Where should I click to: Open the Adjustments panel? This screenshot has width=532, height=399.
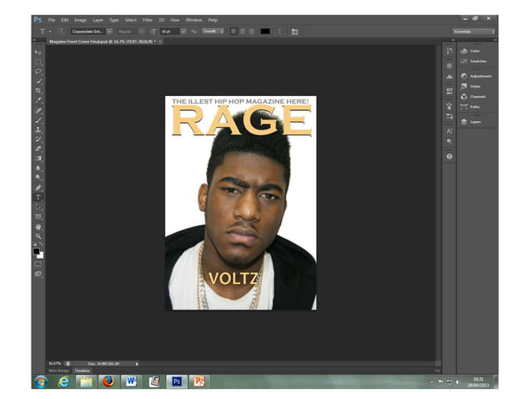coord(479,76)
